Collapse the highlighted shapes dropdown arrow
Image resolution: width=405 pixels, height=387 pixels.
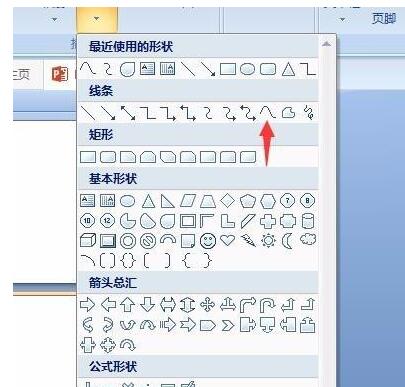[x=97, y=19]
